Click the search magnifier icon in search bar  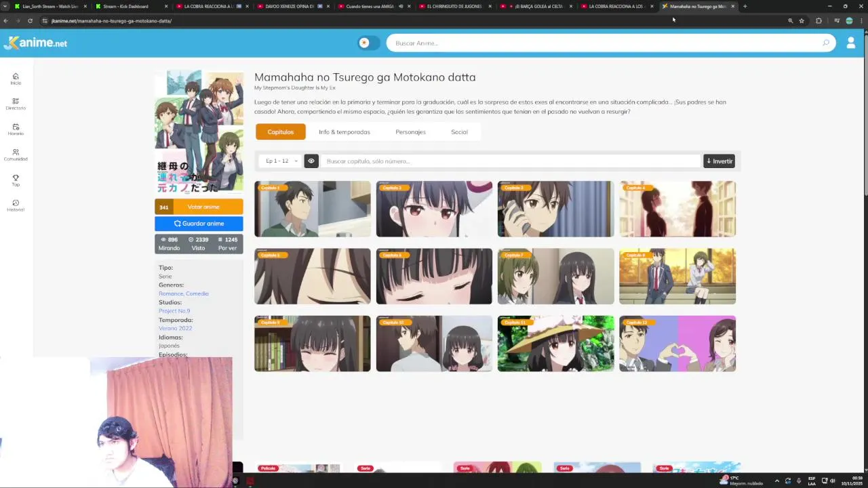point(825,43)
